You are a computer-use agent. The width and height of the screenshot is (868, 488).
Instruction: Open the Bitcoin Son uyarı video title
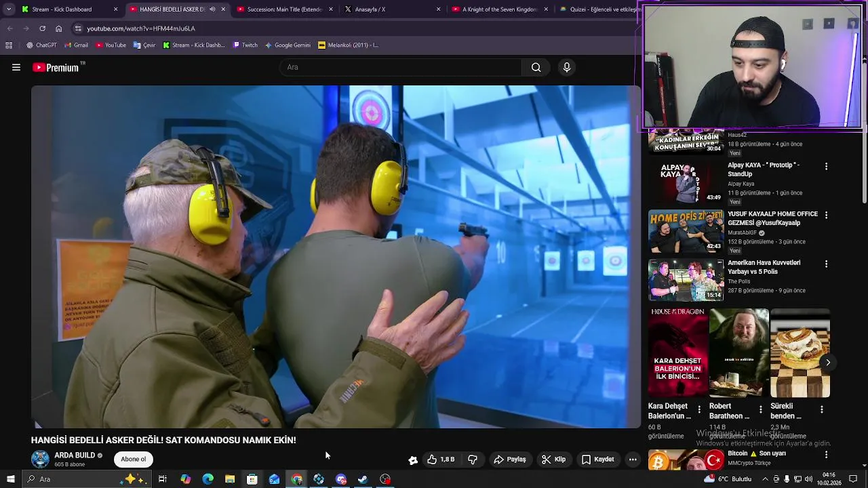[x=757, y=453]
